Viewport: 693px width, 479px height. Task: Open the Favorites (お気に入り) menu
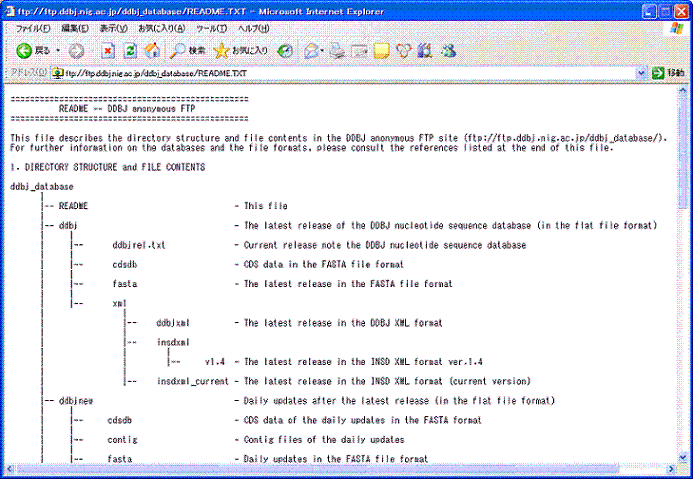(x=161, y=28)
